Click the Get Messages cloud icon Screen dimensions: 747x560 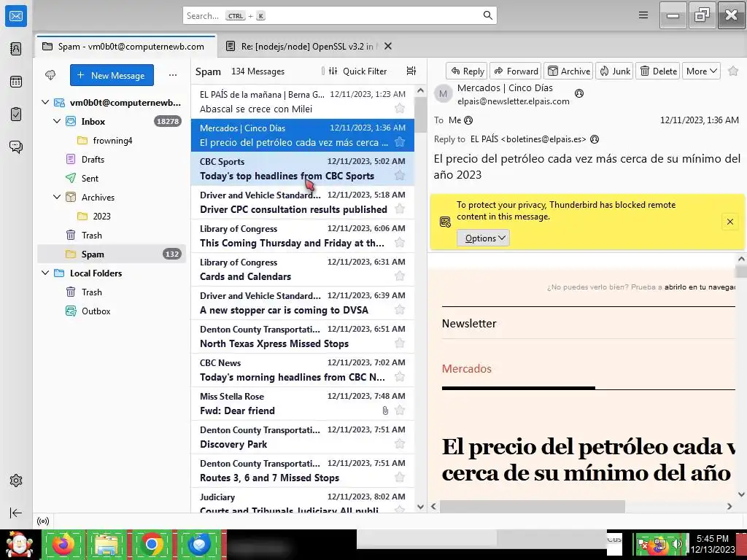click(x=50, y=75)
